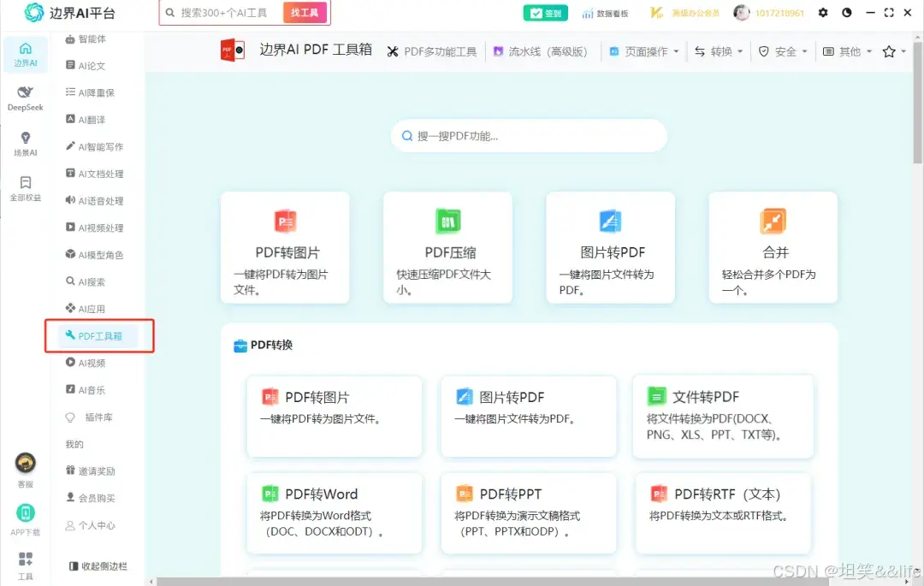Open the 合并 quick card
Screen dimensions: 924x586
click(773, 247)
